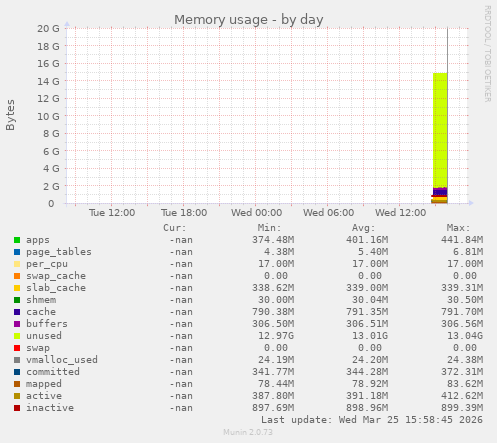
Task: Select the 'apps' legend label
Action: tap(38, 240)
